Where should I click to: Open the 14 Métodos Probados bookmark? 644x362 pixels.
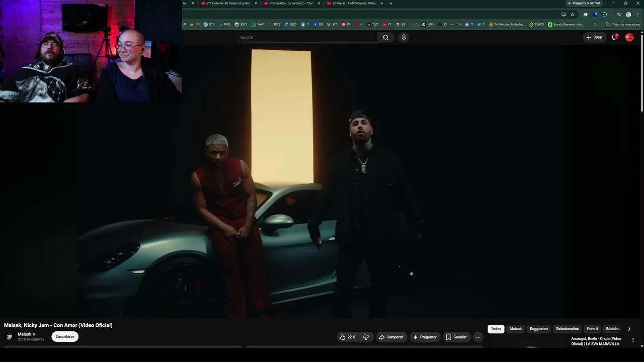[507, 24]
